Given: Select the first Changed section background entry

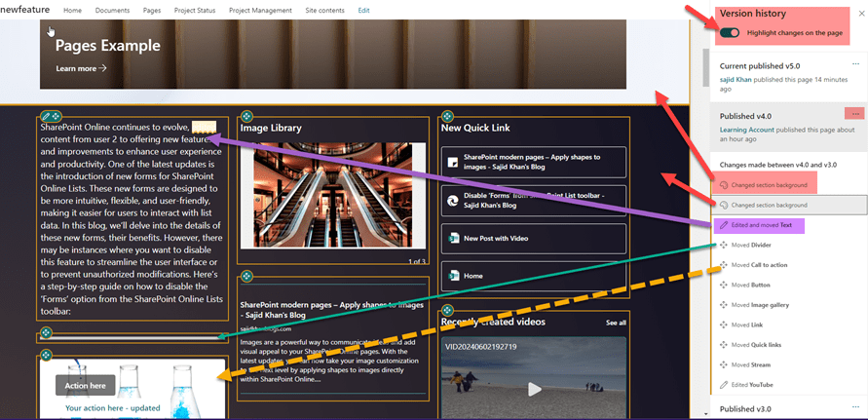Looking at the screenshot, I should pos(765,184).
